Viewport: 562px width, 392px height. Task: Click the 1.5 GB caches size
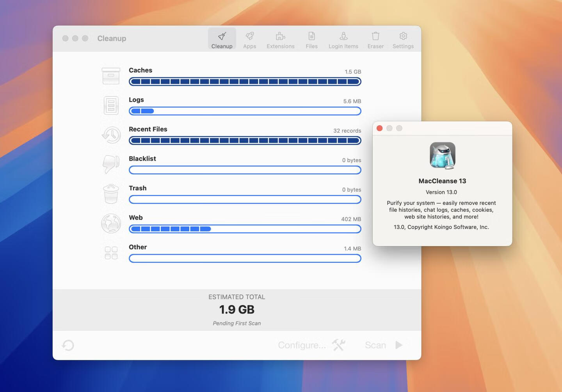[x=353, y=72]
